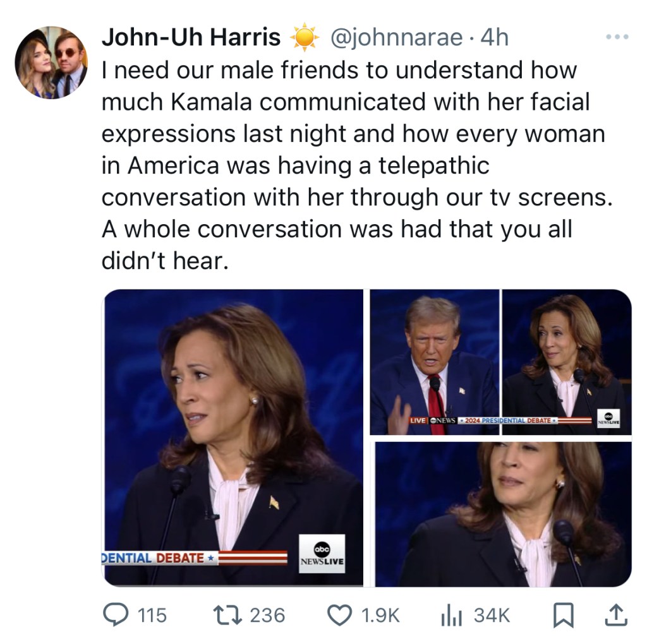Click the 236 reposts count
Image resolution: width=647 pixels, height=644 pixels.
(267, 615)
